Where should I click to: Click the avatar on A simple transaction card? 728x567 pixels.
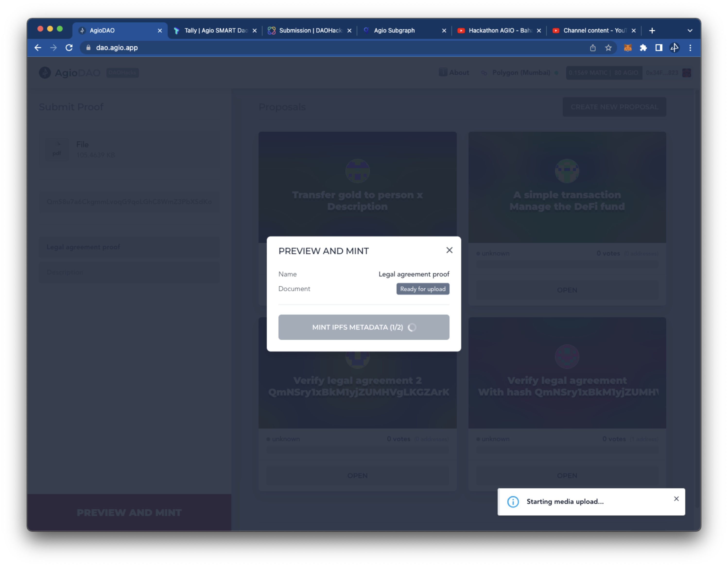coord(567,171)
